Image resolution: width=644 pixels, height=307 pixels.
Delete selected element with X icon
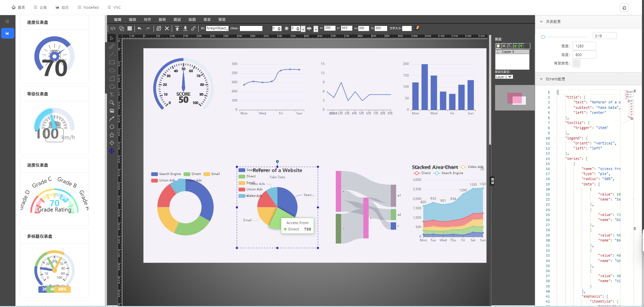click(167, 29)
